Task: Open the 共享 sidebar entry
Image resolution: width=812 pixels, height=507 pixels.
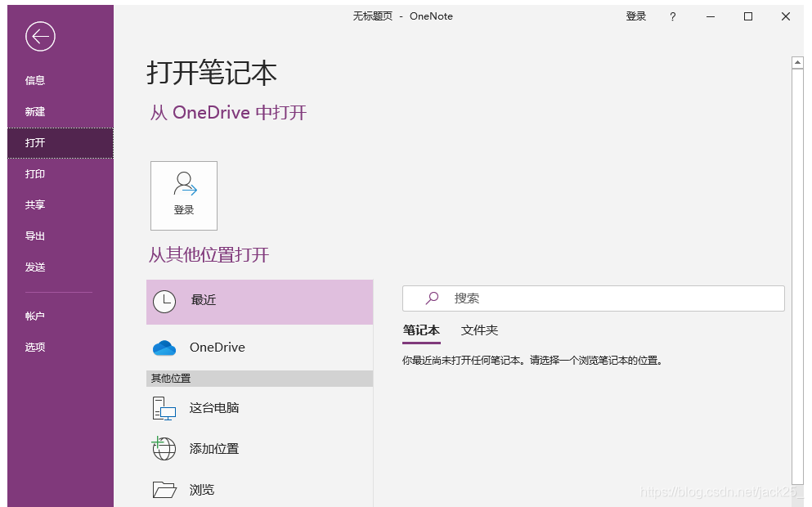Action: point(61,205)
